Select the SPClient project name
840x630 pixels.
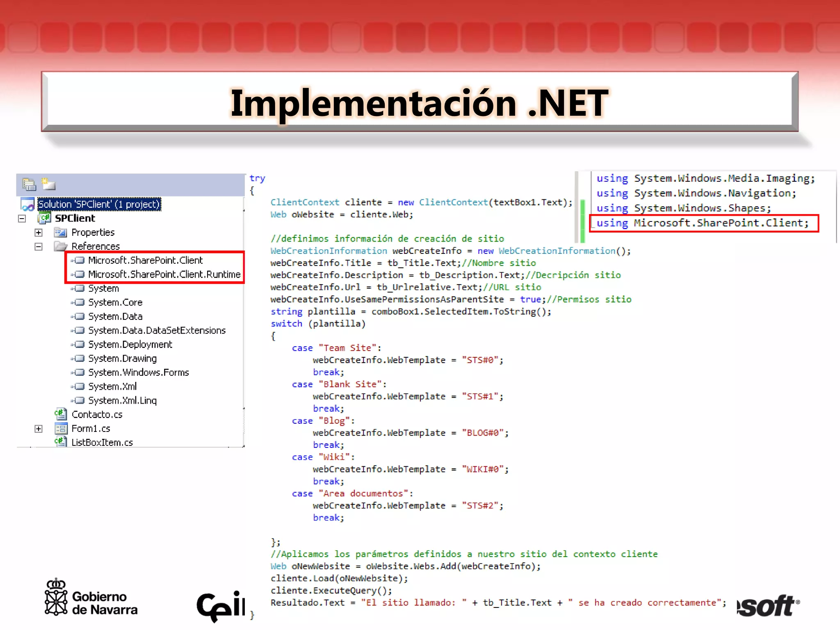pyautogui.click(x=75, y=218)
